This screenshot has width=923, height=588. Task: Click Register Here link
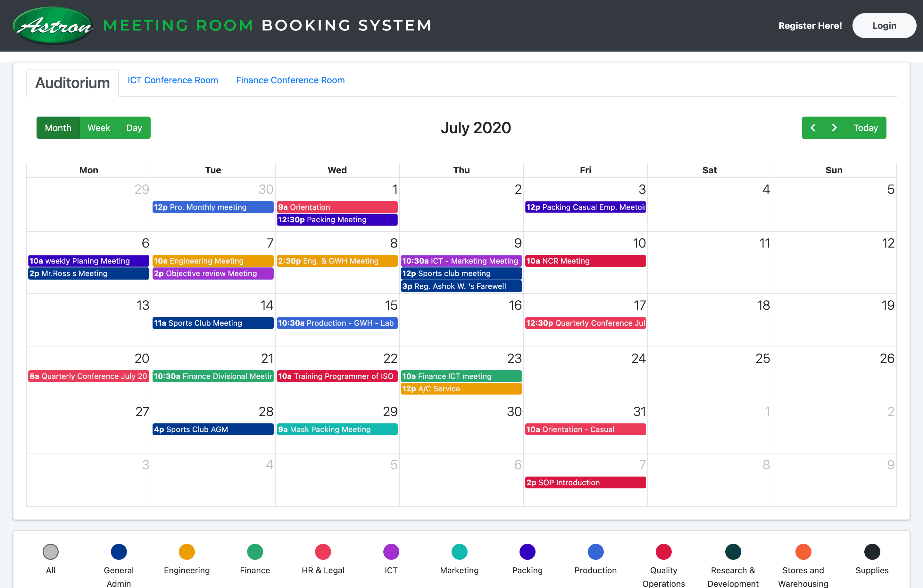tap(810, 26)
